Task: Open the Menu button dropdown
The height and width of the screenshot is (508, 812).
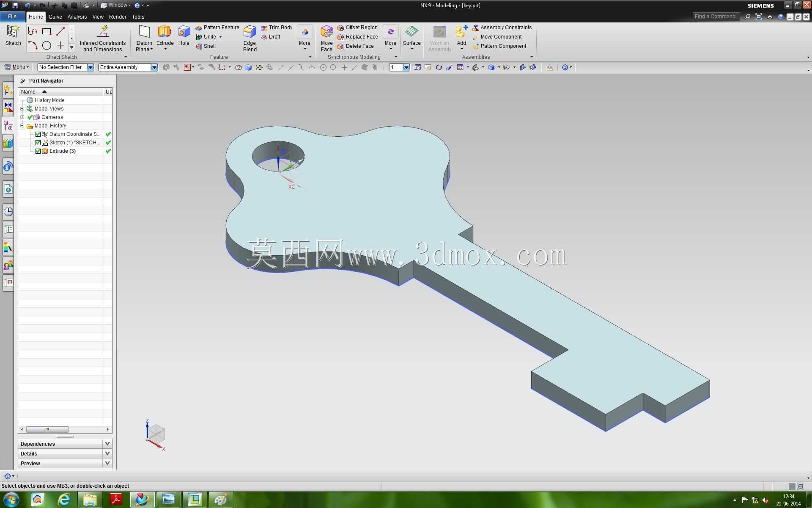Action: [x=16, y=67]
